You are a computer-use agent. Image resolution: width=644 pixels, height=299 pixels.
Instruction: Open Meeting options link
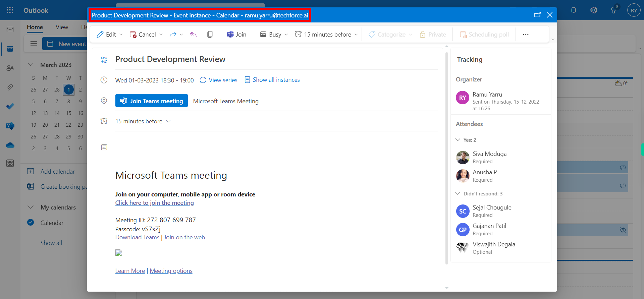[171, 271]
